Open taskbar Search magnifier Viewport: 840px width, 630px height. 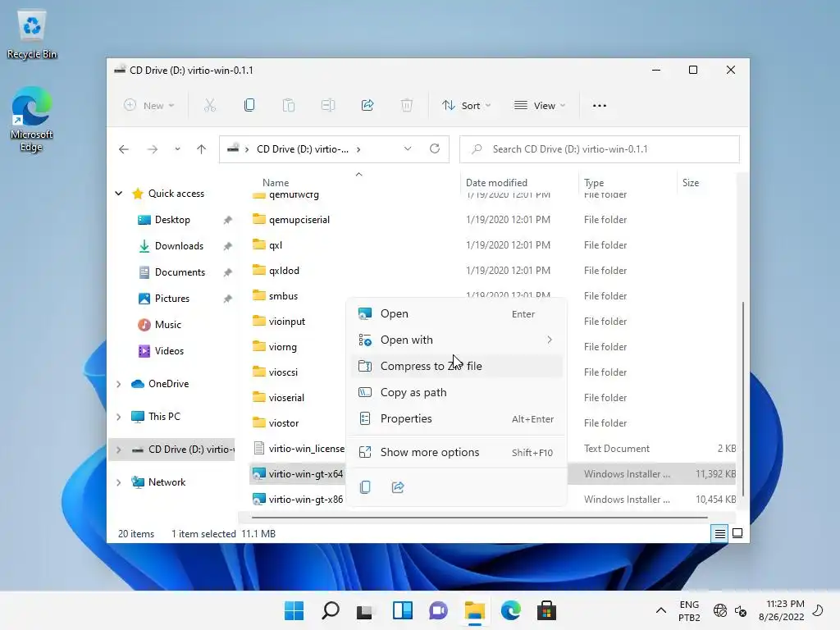coord(331,610)
